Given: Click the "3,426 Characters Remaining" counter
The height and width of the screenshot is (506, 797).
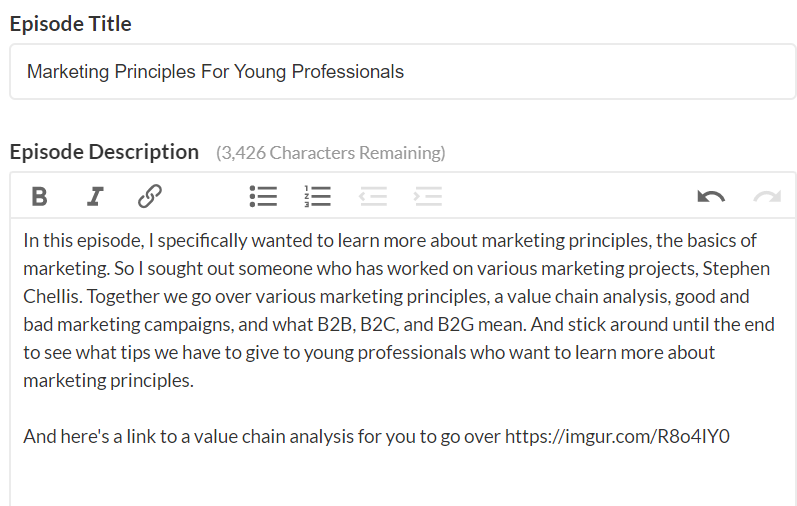Looking at the screenshot, I should [331, 153].
